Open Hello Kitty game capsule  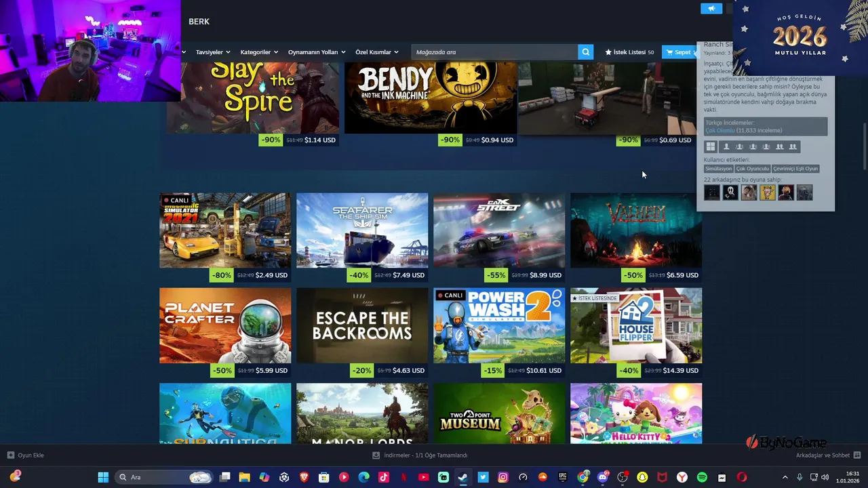pyautogui.click(x=636, y=413)
